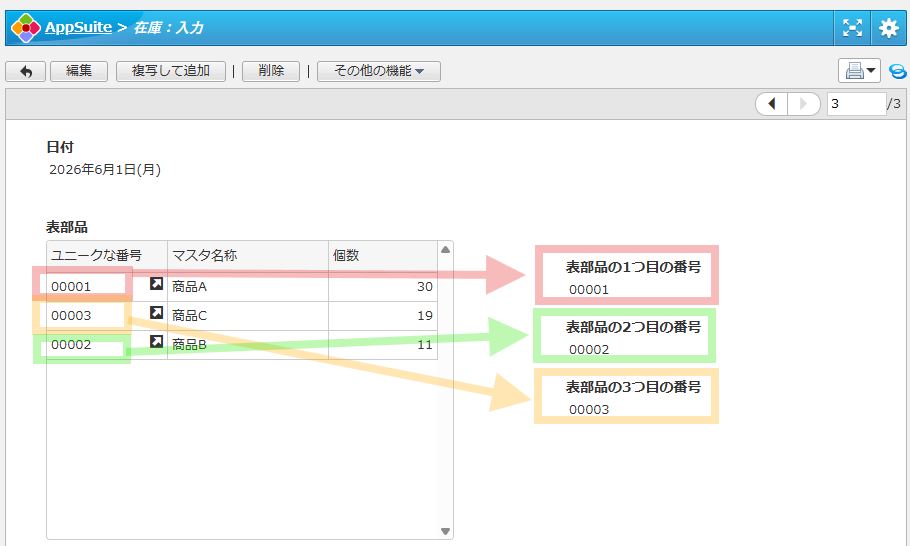
Task: Toggle fullscreen view icon
Action: (x=852, y=27)
